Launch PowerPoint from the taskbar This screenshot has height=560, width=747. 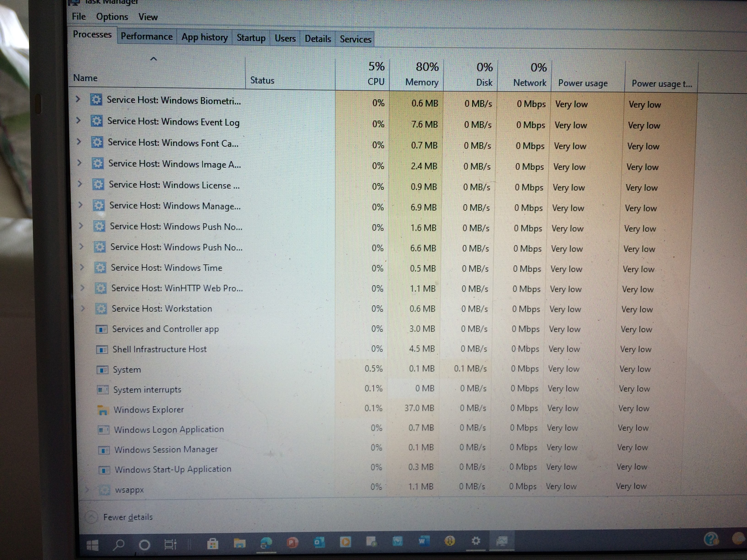point(292,542)
